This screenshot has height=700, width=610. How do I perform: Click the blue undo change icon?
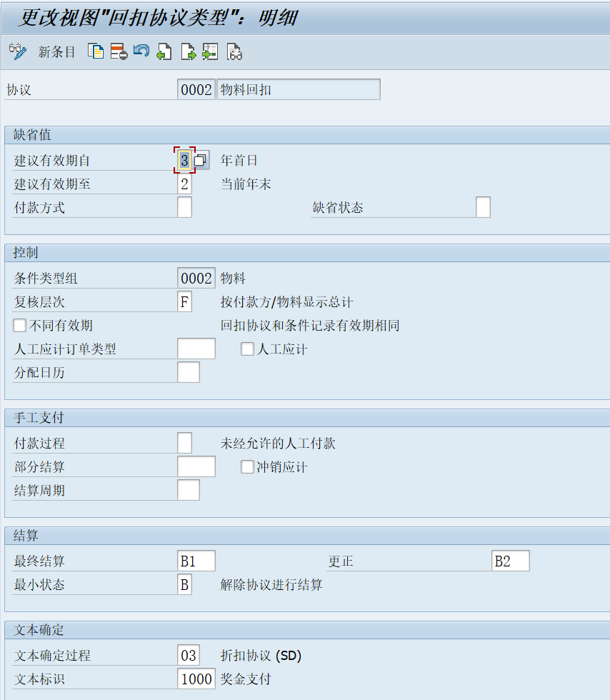click(x=141, y=51)
